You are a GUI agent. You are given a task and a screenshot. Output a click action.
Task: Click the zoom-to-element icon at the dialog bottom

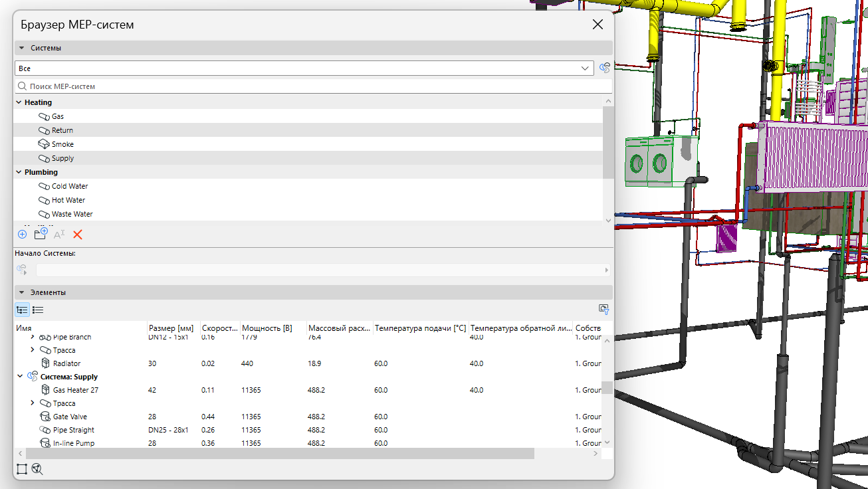(x=37, y=469)
